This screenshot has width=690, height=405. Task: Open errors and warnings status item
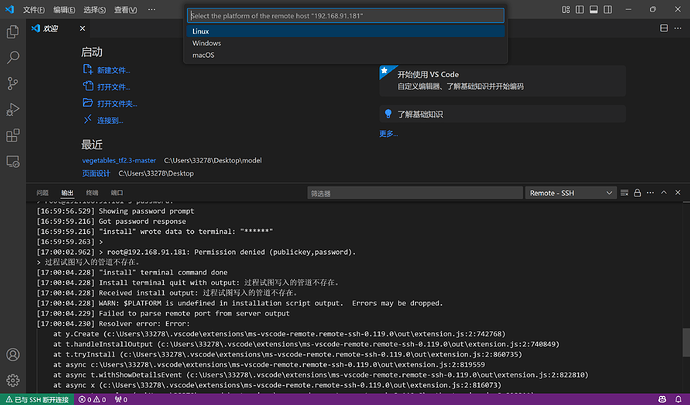(92, 399)
